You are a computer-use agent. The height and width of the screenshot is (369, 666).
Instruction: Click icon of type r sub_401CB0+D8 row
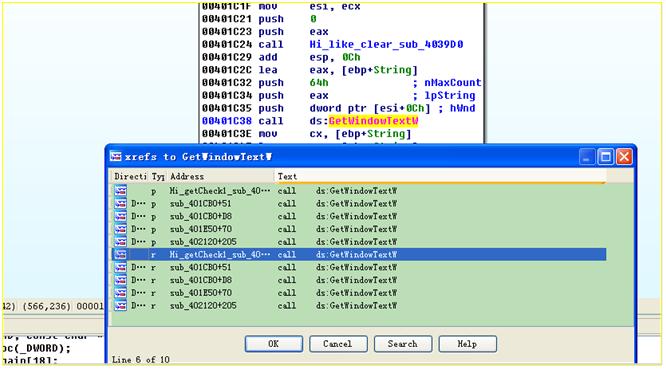[x=121, y=280]
